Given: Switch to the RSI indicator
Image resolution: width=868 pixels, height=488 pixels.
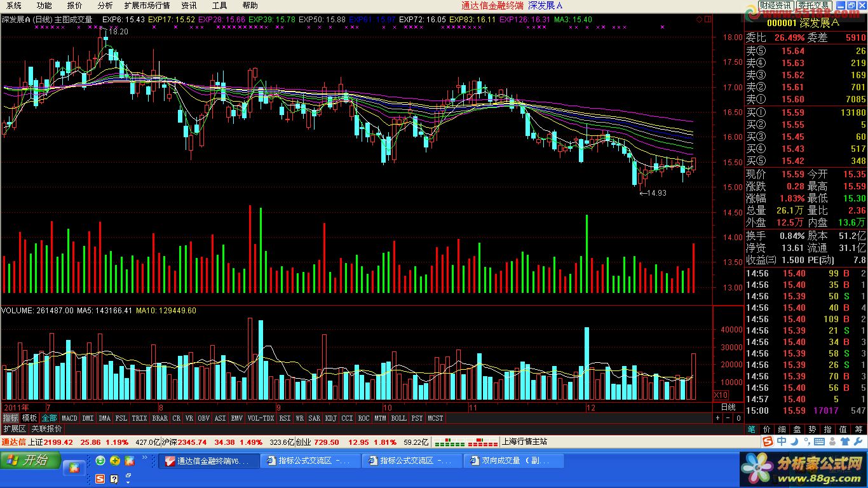Looking at the screenshot, I should click(285, 418).
